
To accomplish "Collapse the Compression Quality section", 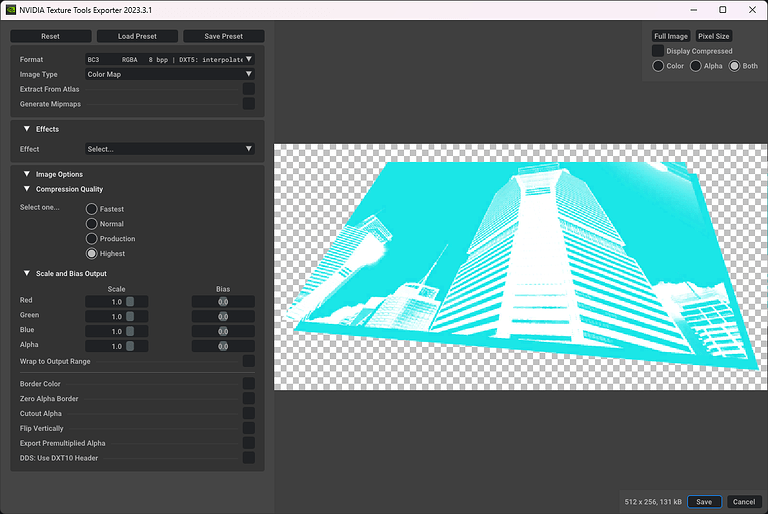I will 26,189.
